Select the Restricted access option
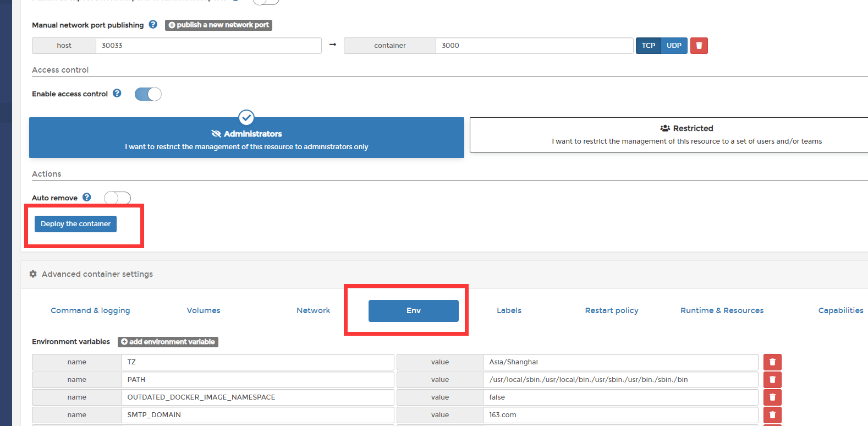868x426 pixels. 669,135
